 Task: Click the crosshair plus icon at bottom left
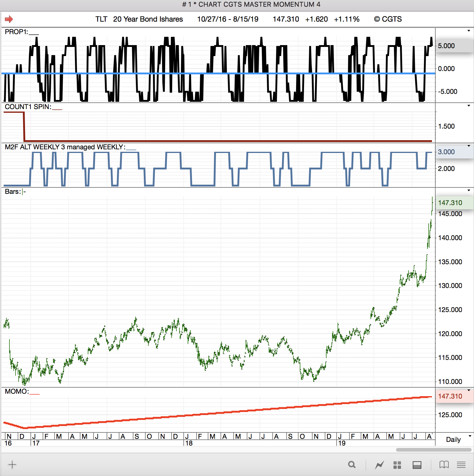click(x=12, y=465)
